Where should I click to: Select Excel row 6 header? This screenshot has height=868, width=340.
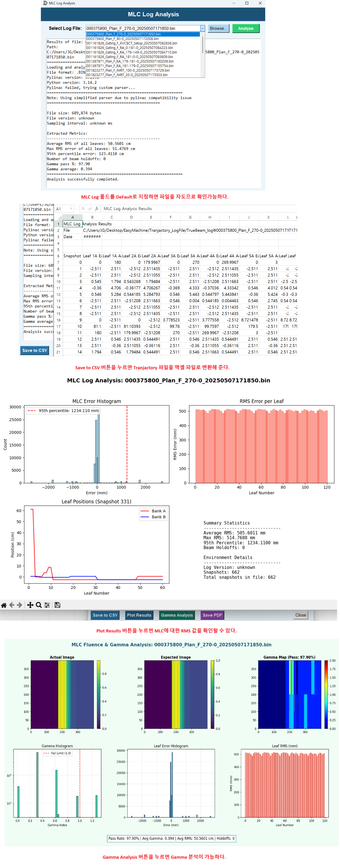pyautogui.click(x=58, y=256)
